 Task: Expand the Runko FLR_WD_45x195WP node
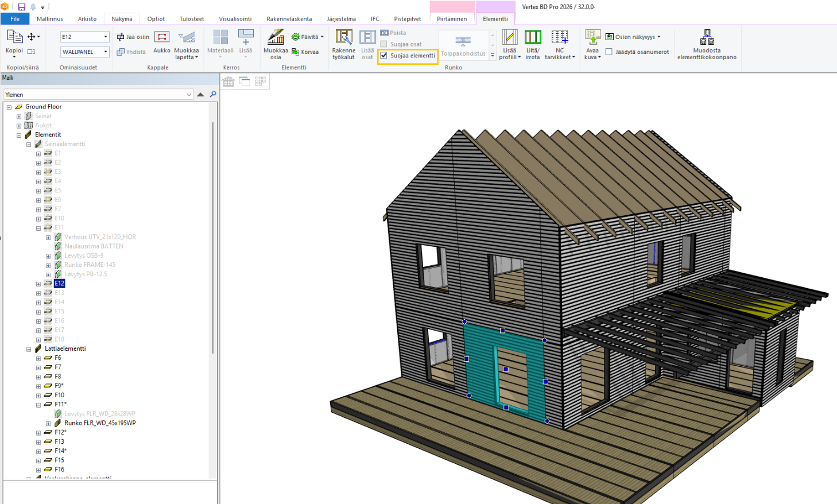coord(48,424)
